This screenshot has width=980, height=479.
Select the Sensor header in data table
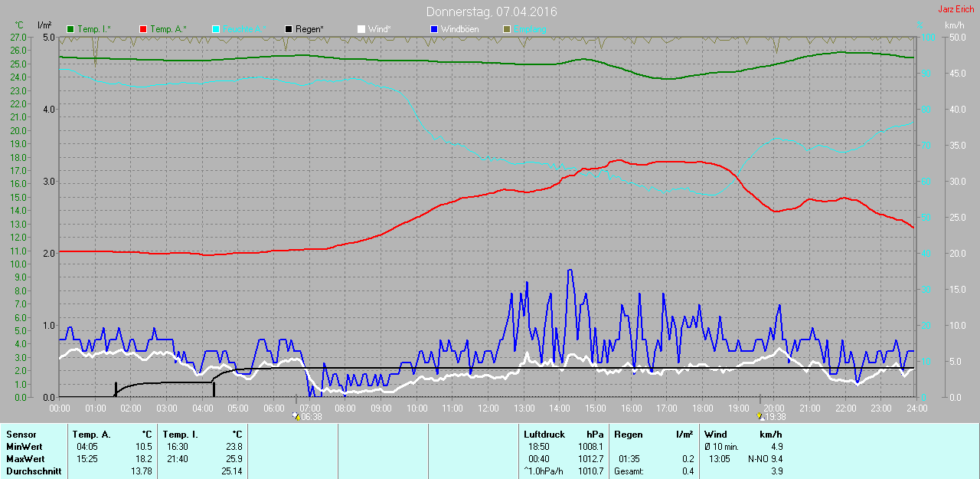(x=21, y=435)
